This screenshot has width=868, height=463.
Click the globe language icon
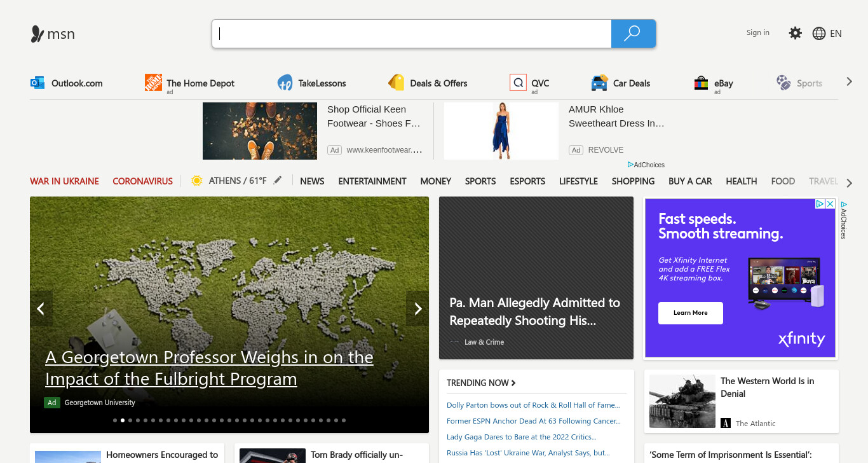[819, 34]
